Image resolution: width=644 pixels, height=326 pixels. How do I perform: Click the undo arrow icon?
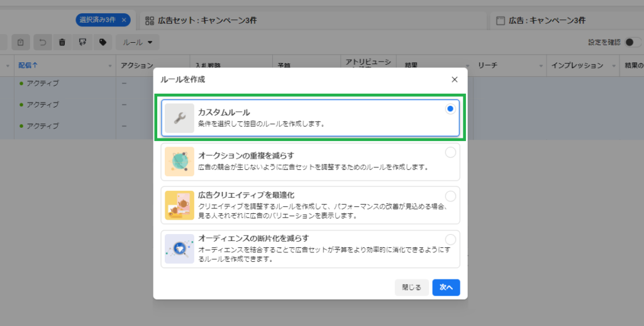coord(43,42)
